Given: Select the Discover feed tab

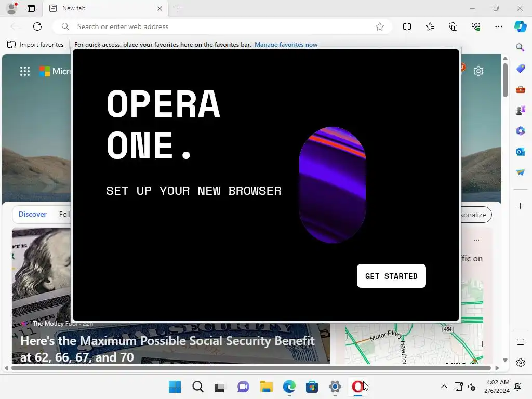Looking at the screenshot, I should (33, 215).
